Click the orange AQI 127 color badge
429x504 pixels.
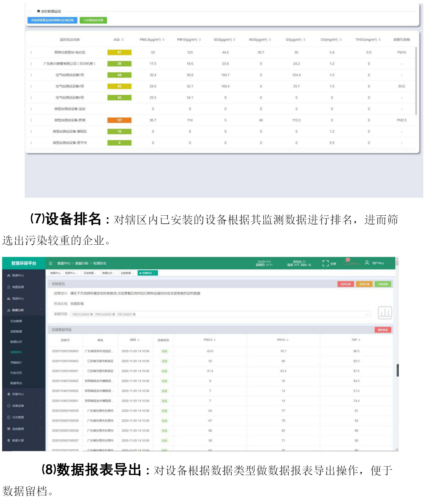pos(119,120)
